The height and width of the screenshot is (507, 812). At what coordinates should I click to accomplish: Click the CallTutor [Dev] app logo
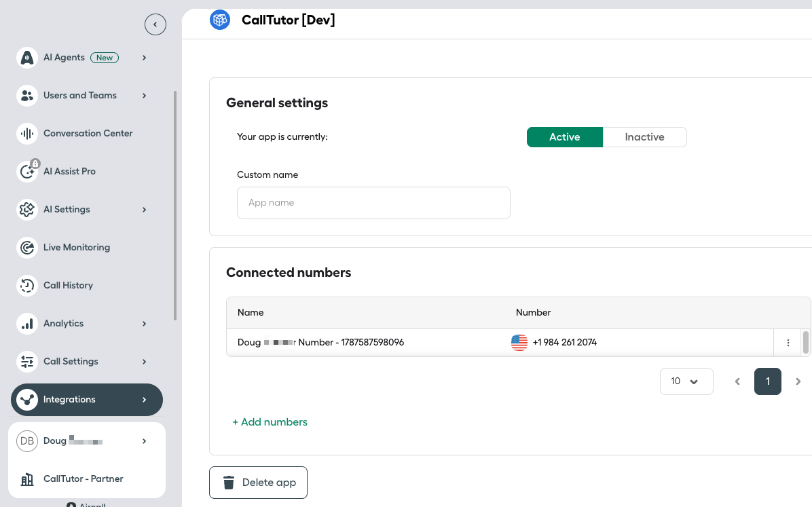(x=220, y=20)
